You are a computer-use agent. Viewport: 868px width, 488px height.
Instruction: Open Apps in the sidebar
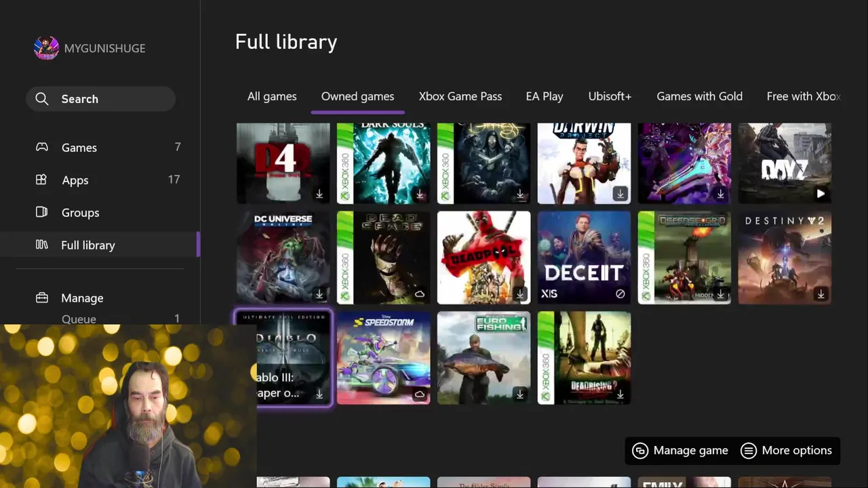[100, 180]
